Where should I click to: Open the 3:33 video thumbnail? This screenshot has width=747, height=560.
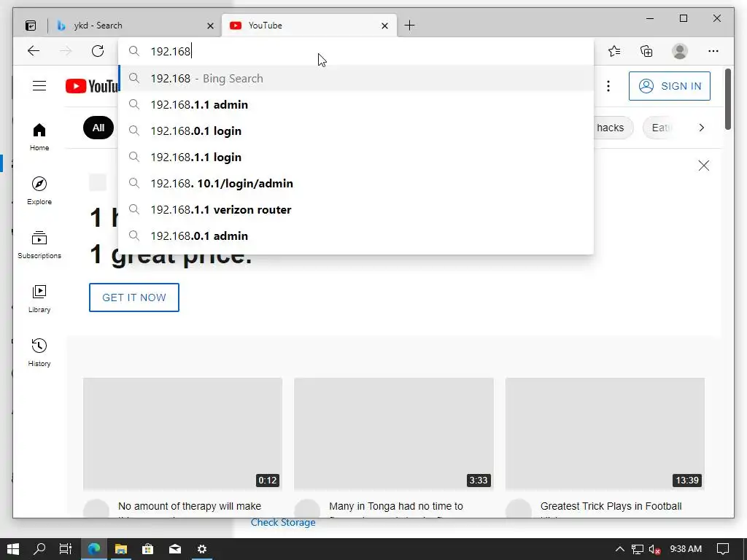pyautogui.click(x=393, y=434)
